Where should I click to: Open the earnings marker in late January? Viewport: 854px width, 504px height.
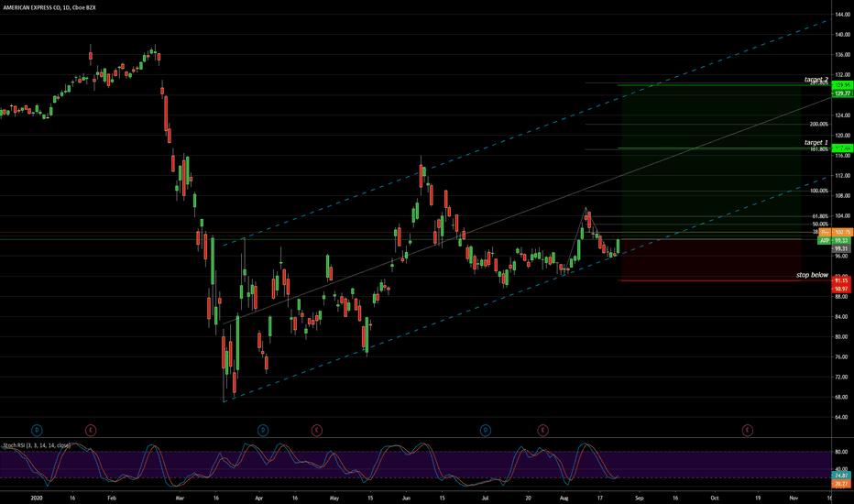91,431
